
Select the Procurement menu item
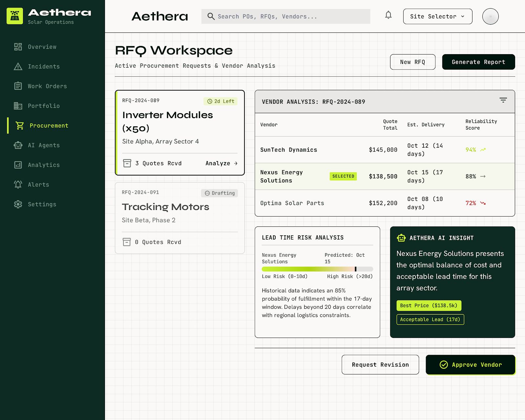coord(52,126)
